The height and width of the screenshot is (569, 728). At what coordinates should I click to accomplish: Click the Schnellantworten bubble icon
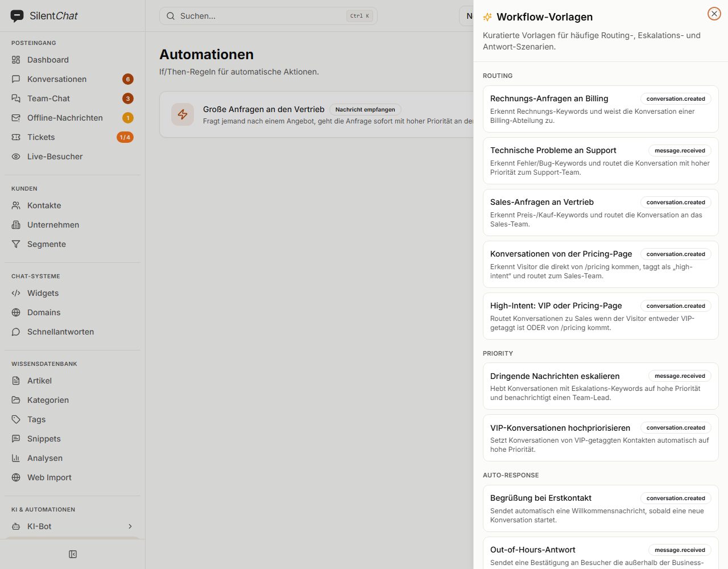tap(16, 332)
